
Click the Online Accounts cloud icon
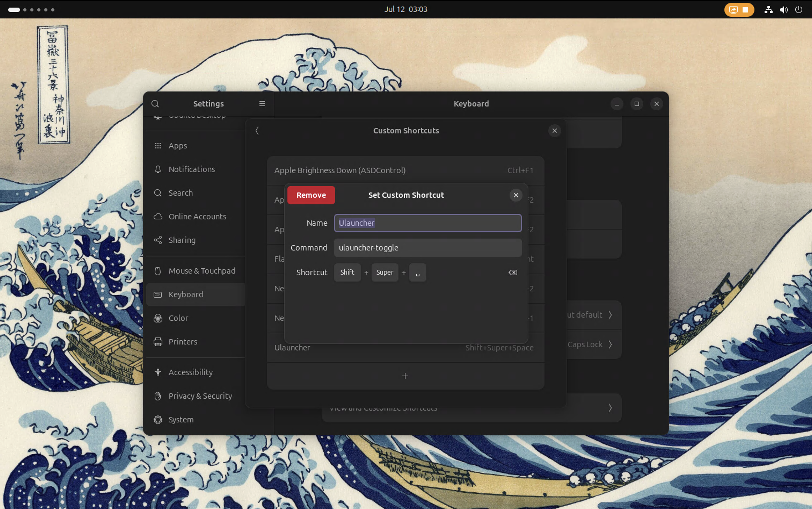point(158,216)
